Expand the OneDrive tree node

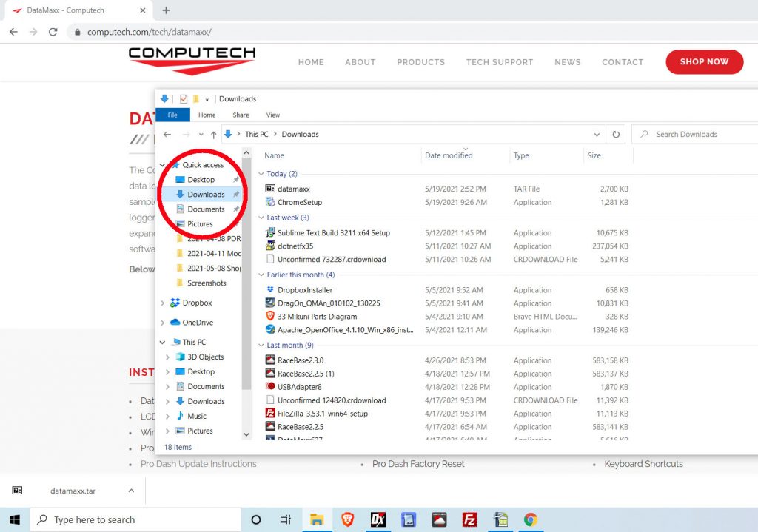(x=162, y=323)
